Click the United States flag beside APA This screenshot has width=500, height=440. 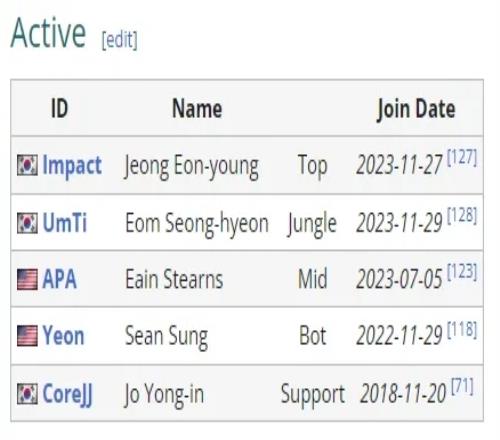pos(27,279)
